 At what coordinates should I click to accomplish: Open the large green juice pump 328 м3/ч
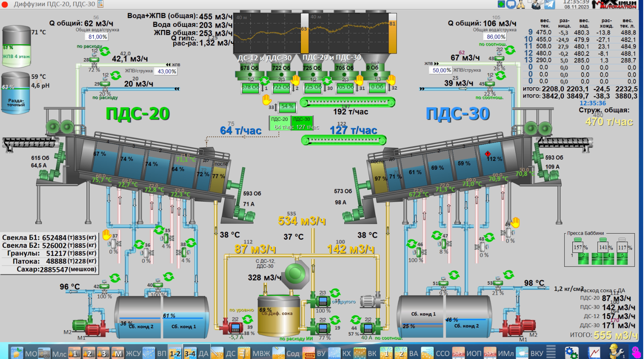(296, 274)
